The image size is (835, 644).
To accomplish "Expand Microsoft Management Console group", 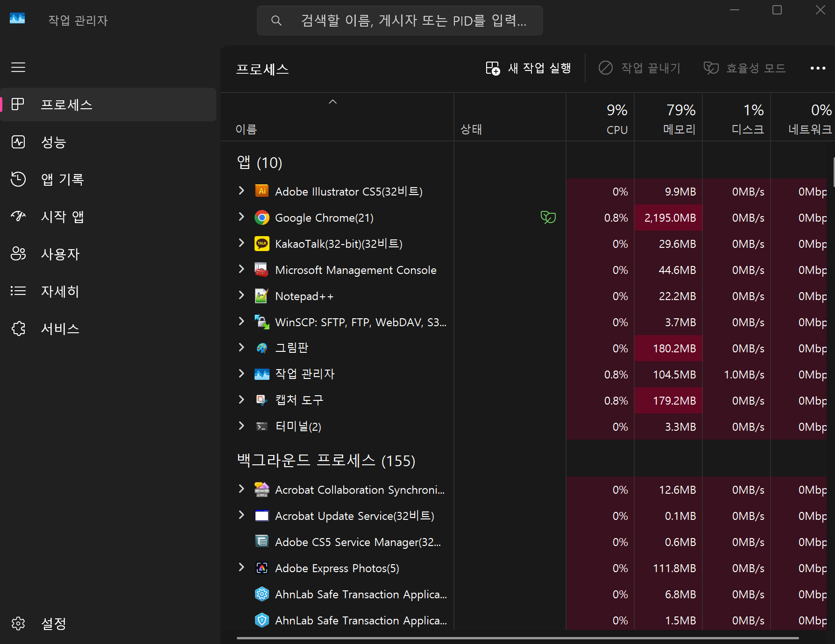I will tap(241, 269).
